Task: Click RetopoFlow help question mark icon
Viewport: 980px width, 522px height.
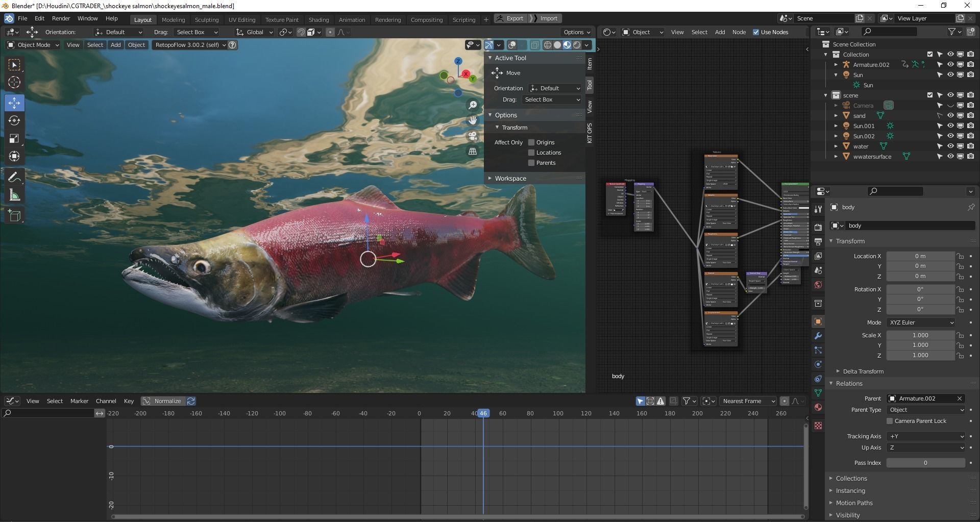Action: [x=232, y=45]
